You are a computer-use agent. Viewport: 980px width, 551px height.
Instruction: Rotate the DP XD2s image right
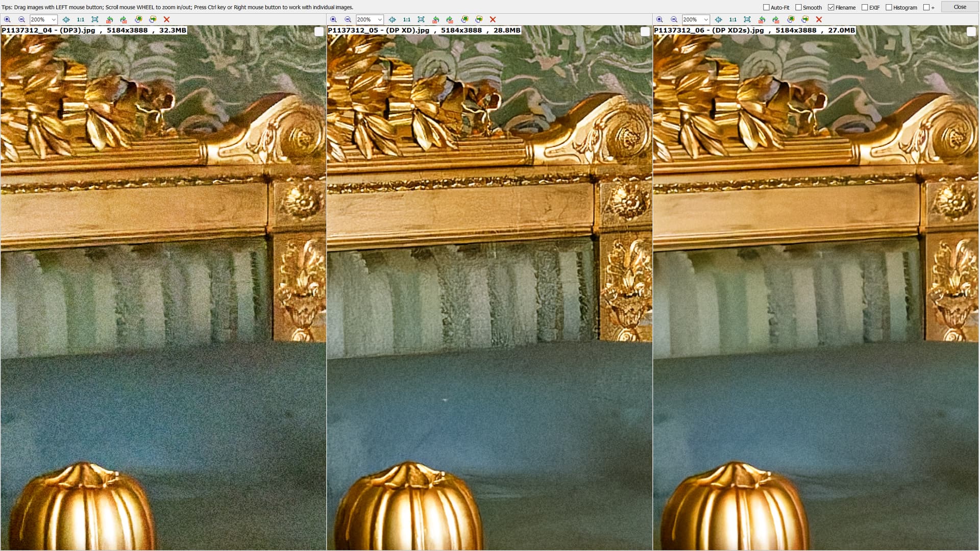coord(776,19)
